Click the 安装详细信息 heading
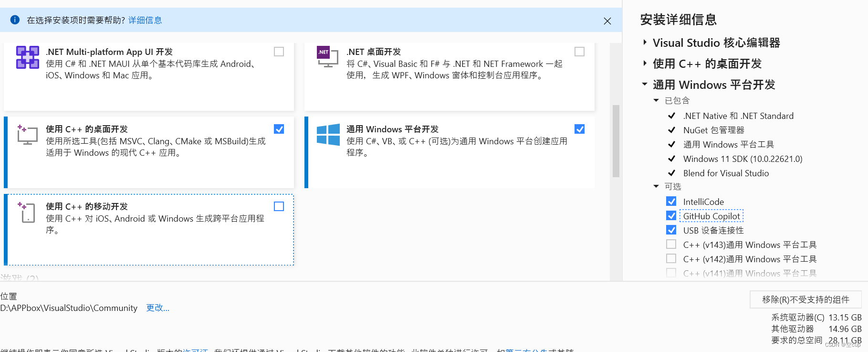868x352 pixels. click(x=678, y=20)
